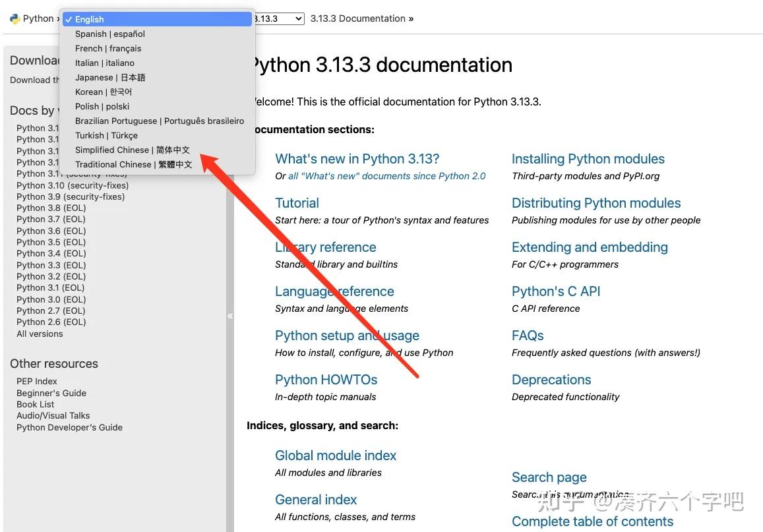Select Brazilian Portuguese language option
Image resolution: width=763 pixels, height=532 pixels.
click(160, 121)
